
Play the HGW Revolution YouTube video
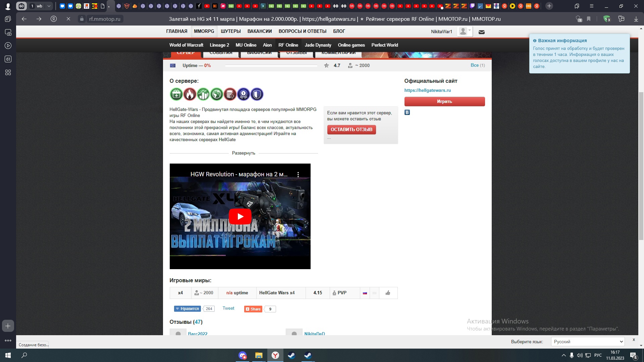tap(240, 217)
